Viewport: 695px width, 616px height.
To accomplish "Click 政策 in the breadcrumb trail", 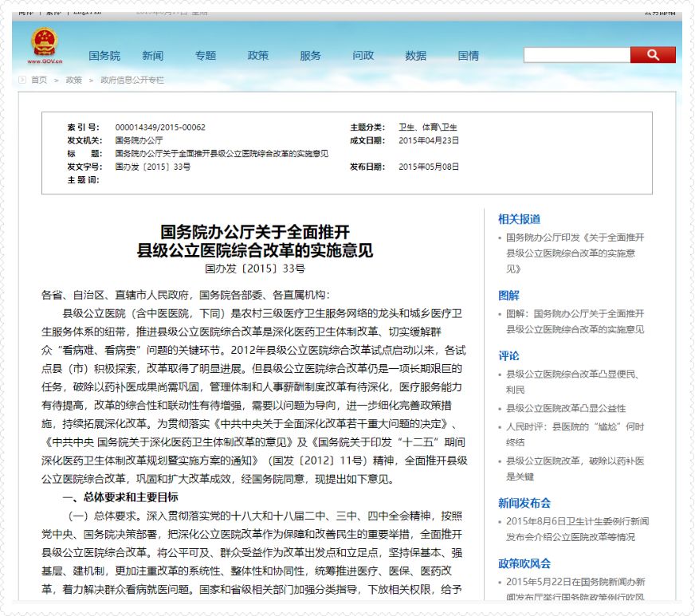I will click(74, 80).
